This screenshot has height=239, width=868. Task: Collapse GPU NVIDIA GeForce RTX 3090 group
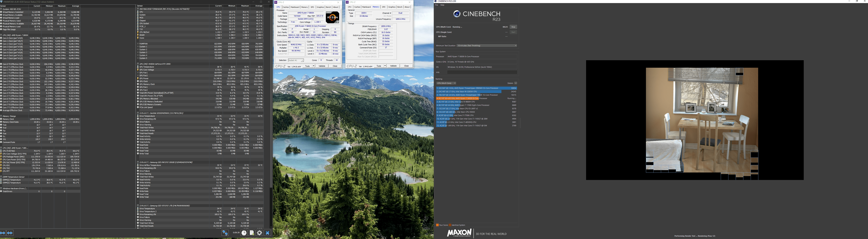(x=138, y=64)
